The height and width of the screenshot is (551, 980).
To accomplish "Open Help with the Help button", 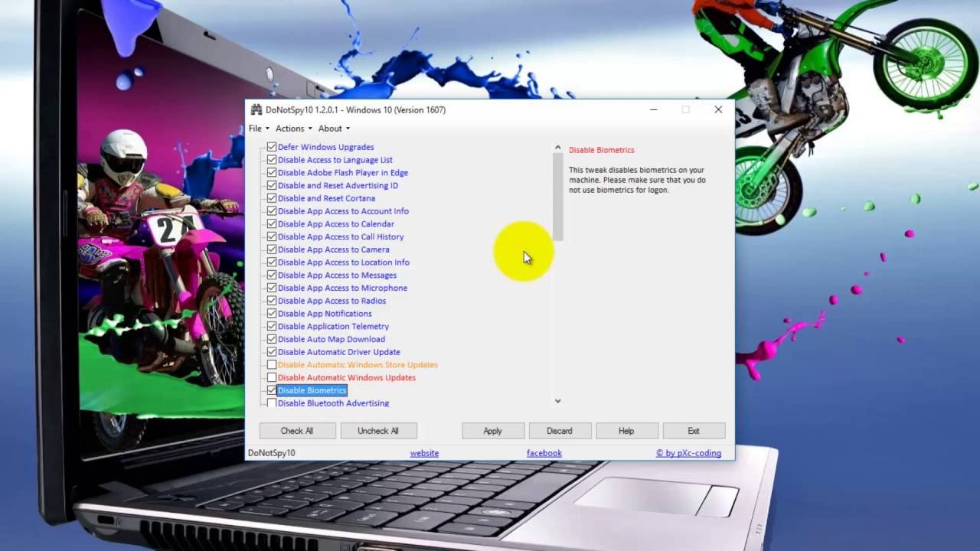I will coord(626,431).
